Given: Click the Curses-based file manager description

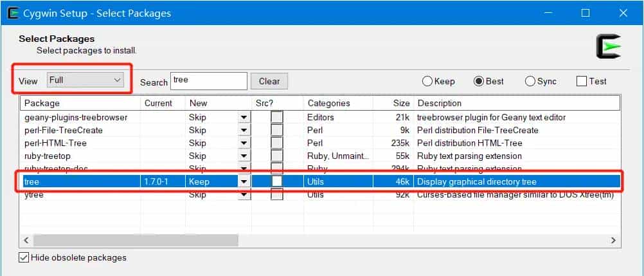Looking at the screenshot, I should (x=515, y=194).
